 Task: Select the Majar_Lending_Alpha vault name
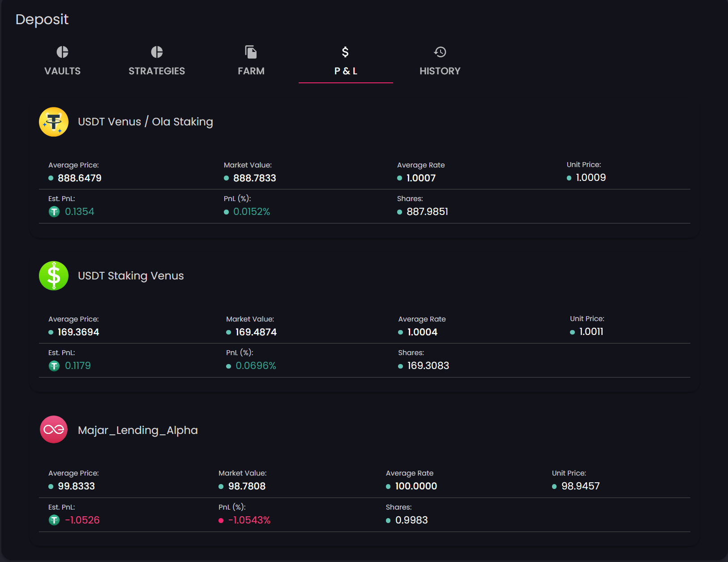tap(137, 430)
